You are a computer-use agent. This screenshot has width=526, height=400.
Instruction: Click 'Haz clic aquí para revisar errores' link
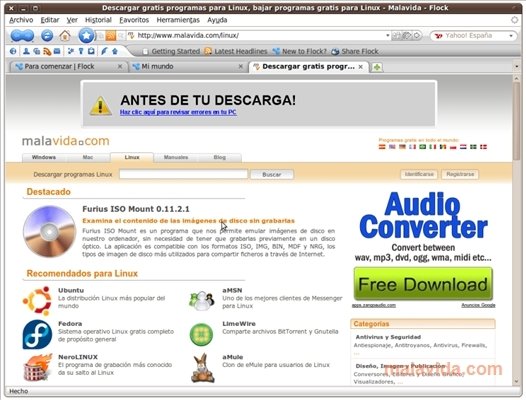(178, 112)
